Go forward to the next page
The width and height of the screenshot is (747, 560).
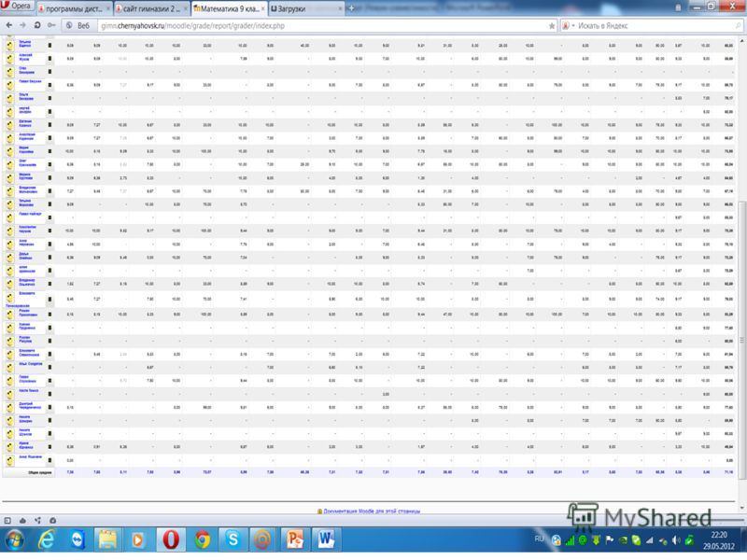[x=22, y=25]
